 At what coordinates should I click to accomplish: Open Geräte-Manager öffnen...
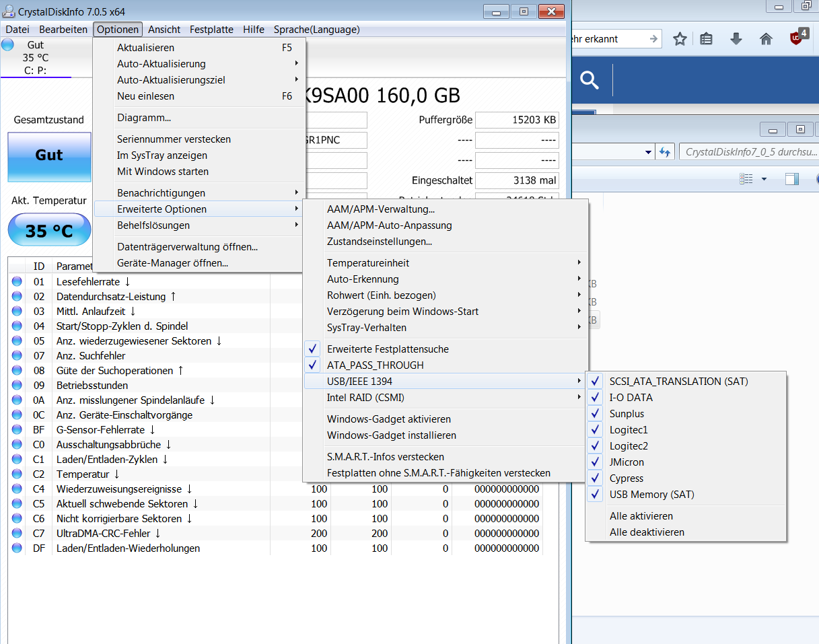click(x=199, y=262)
